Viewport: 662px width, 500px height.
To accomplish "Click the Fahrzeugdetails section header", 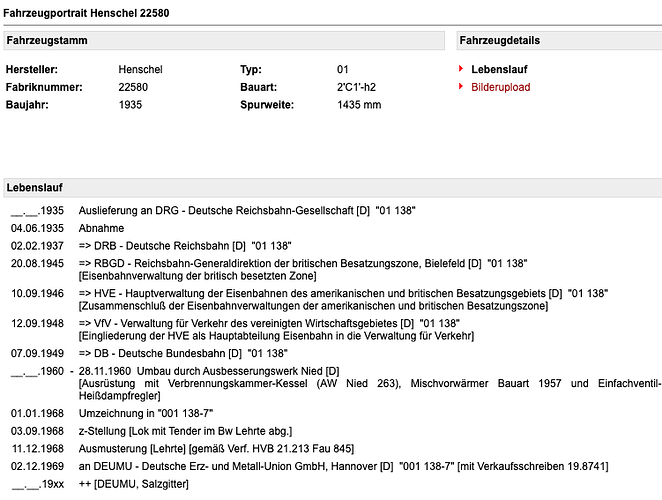I will (501, 41).
